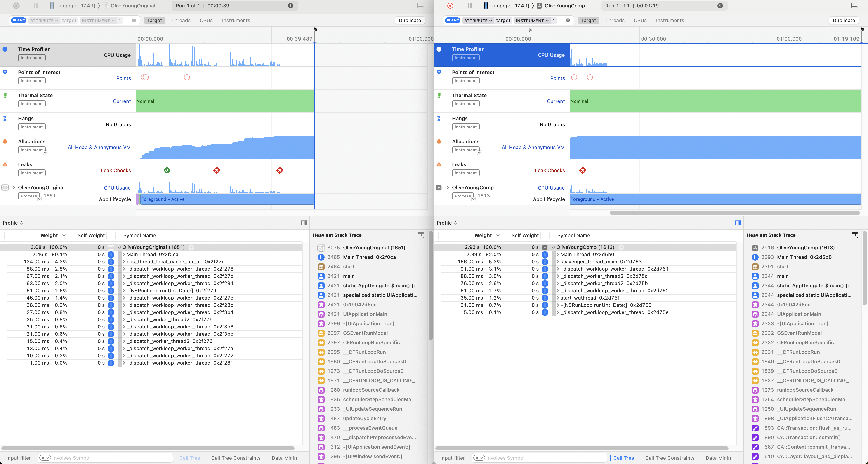
Task: Clear the track filter in OliveYoungOriginal window
Action: [x=134, y=21]
